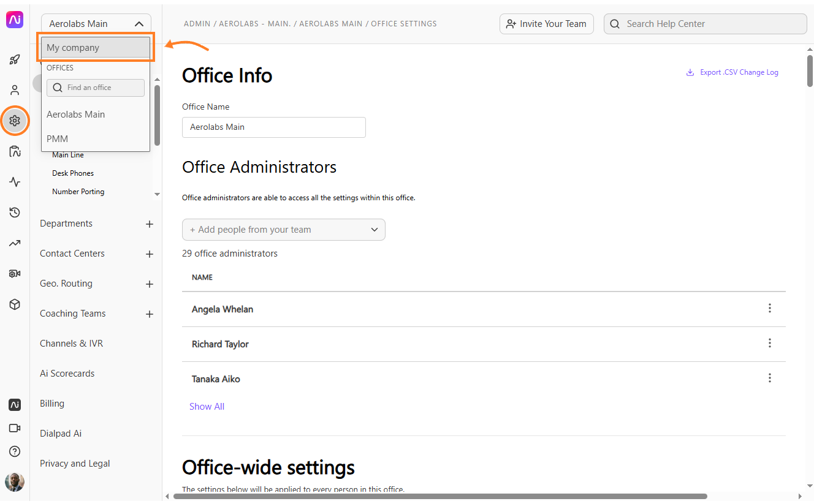Open Billing section

[x=52, y=404]
